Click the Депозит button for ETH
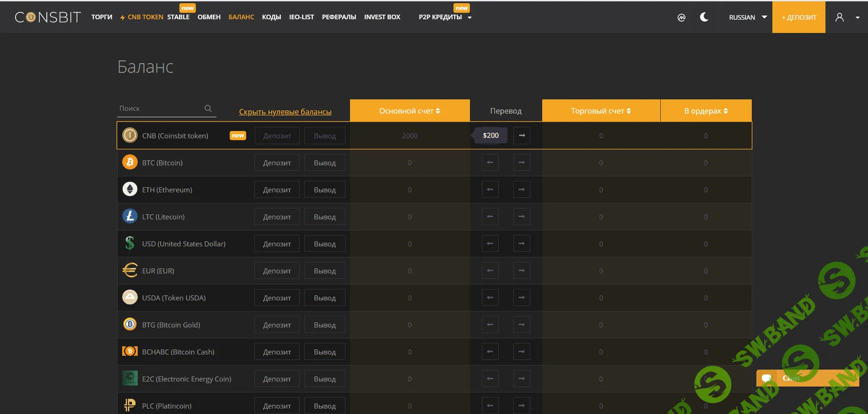 point(277,190)
